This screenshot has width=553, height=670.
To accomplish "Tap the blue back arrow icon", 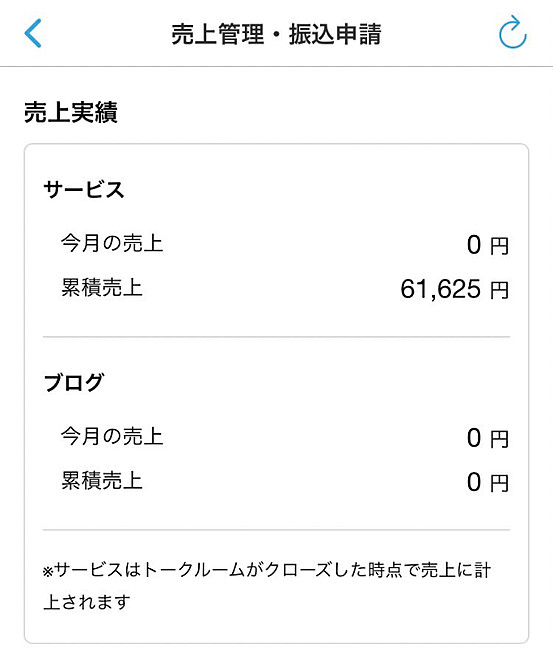I will click(33, 33).
